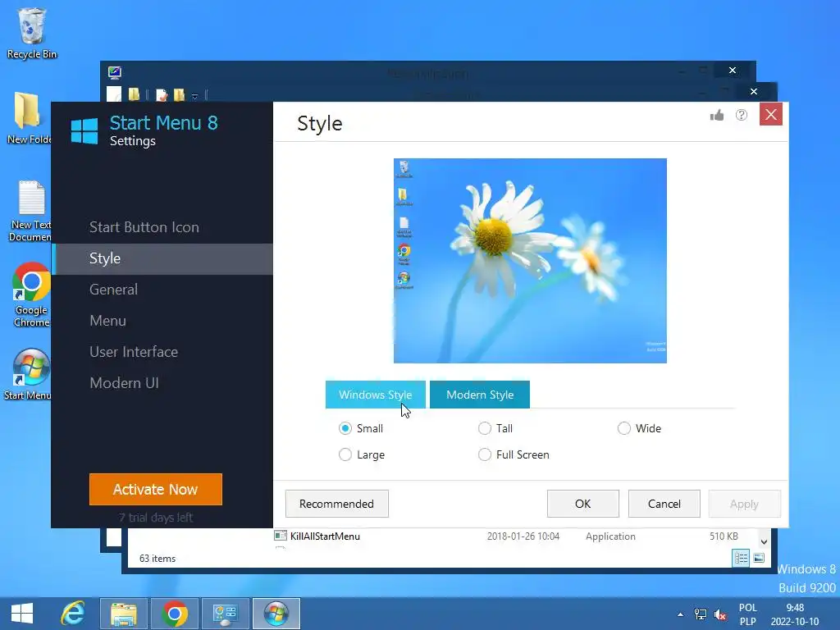Image resolution: width=840 pixels, height=630 pixels.
Task: Click the muted volume tray icon
Action: (721, 614)
